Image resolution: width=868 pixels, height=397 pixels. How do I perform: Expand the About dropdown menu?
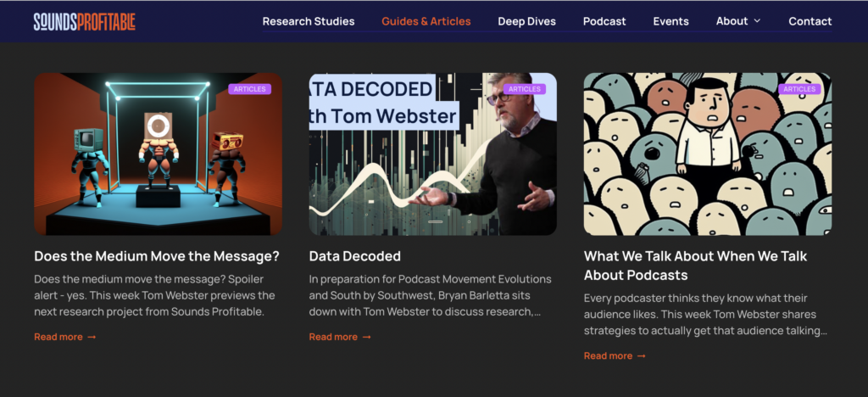[738, 21]
